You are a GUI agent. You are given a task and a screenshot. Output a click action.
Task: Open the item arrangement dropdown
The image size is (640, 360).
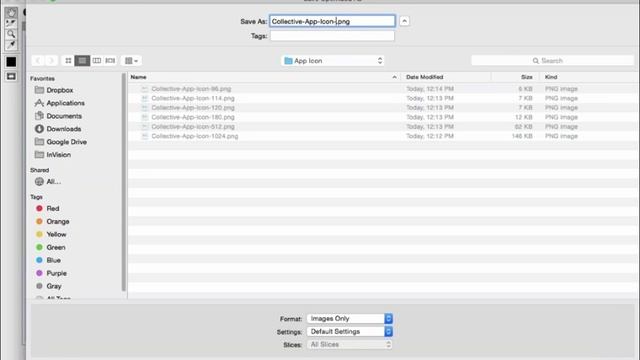131,61
